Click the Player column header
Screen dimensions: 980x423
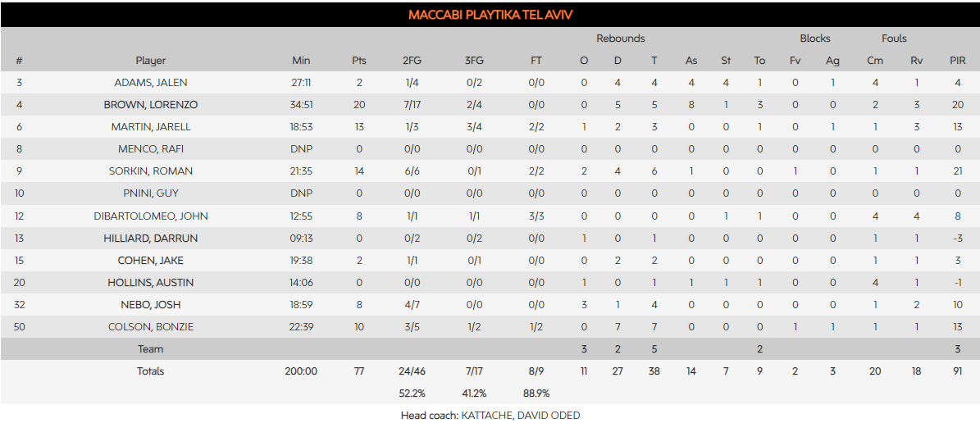point(150,61)
